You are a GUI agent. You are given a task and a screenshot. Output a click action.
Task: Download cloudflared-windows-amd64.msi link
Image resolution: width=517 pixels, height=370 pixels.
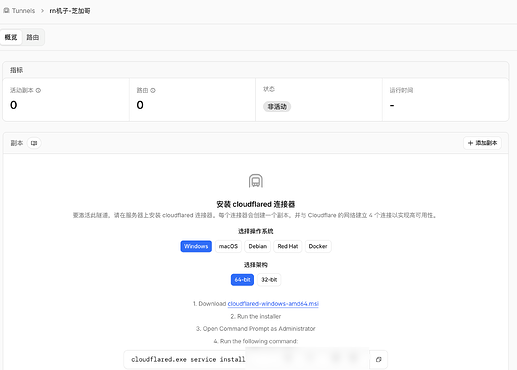pos(273,304)
